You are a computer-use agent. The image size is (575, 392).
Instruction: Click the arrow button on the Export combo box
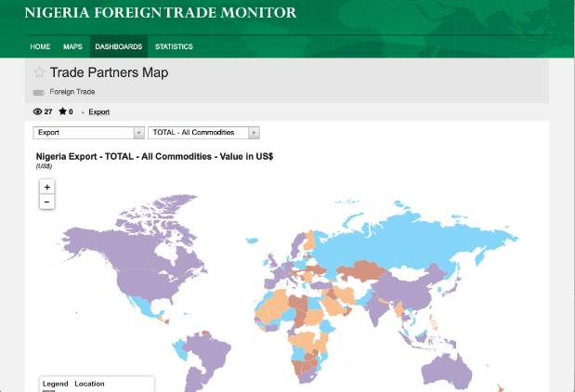(x=139, y=133)
